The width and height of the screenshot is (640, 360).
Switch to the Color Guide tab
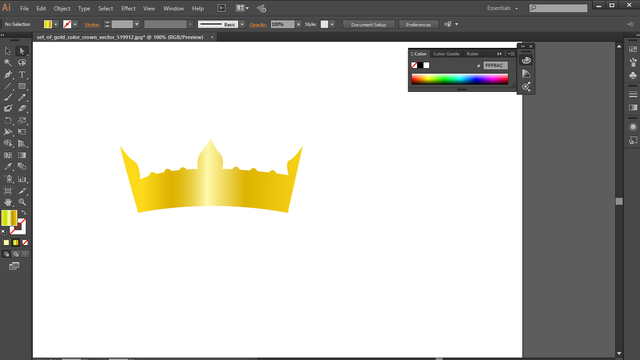[446, 54]
